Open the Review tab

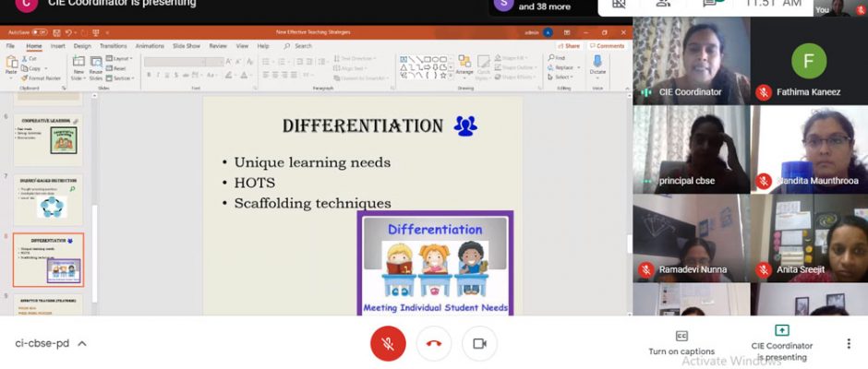tap(218, 46)
